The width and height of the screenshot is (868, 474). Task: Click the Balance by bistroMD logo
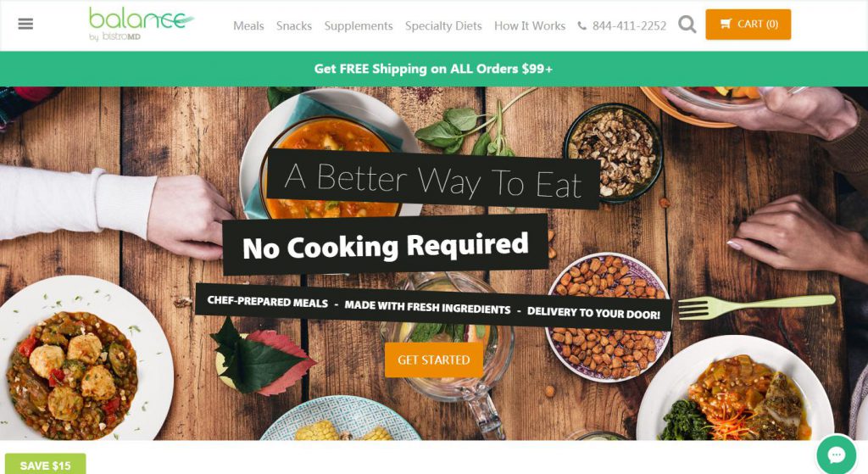pos(142,24)
